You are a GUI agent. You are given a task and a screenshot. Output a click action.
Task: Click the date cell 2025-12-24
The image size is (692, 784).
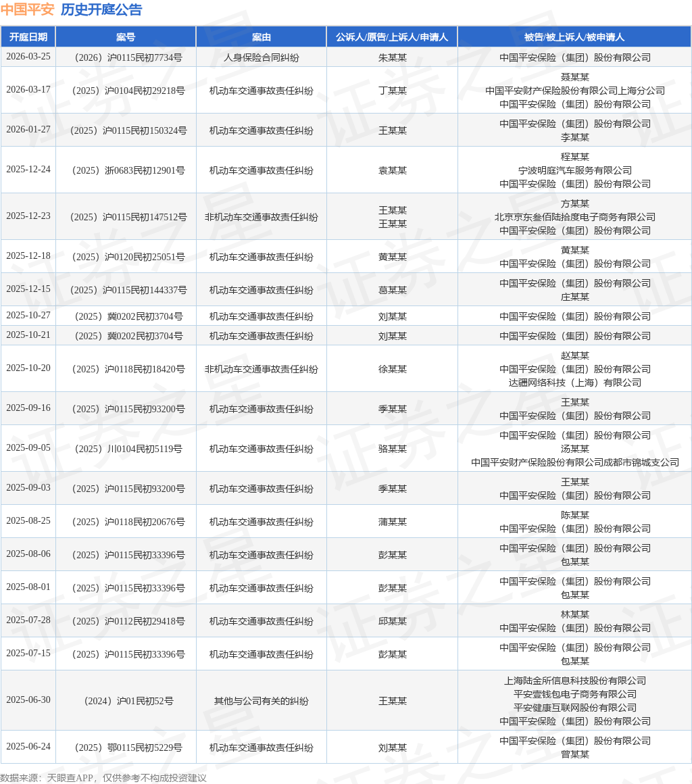pyautogui.click(x=28, y=170)
